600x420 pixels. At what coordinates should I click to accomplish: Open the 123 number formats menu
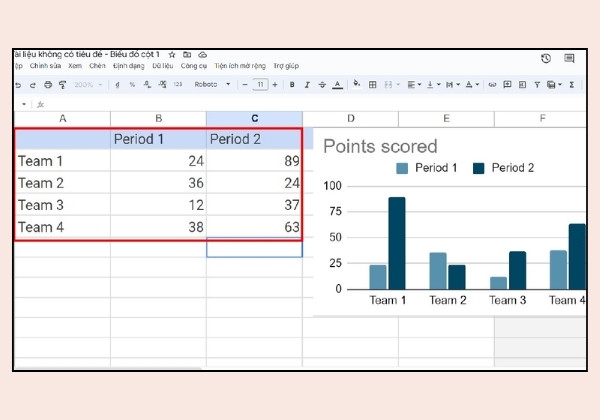coord(178,85)
